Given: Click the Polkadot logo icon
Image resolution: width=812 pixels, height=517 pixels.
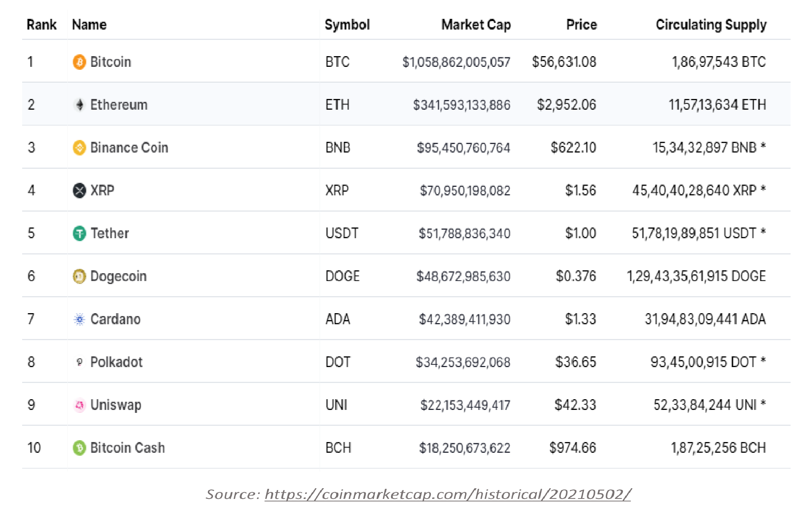Looking at the screenshot, I should [x=79, y=362].
